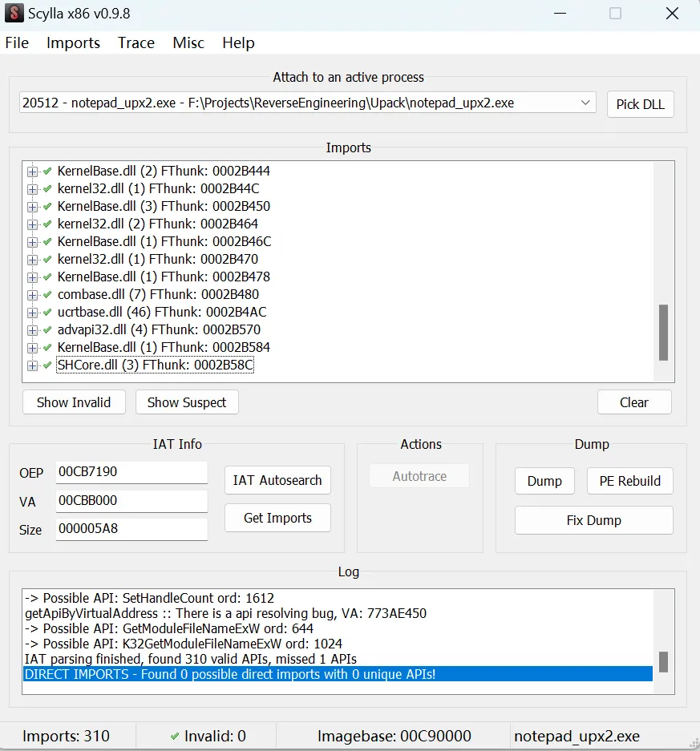This screenshot has width=700, height=751.
Task: Click green checkmark beside advapi32.dll (4)
Action: 47,329
